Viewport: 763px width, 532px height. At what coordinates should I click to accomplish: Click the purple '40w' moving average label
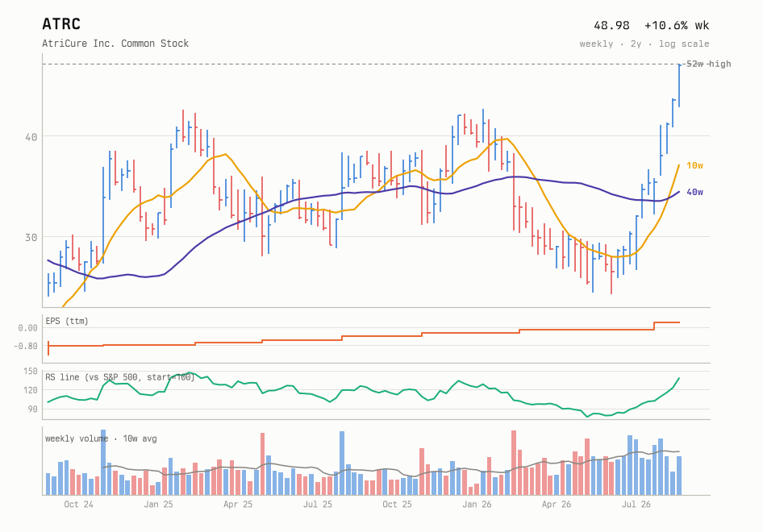tap(694, 192)
